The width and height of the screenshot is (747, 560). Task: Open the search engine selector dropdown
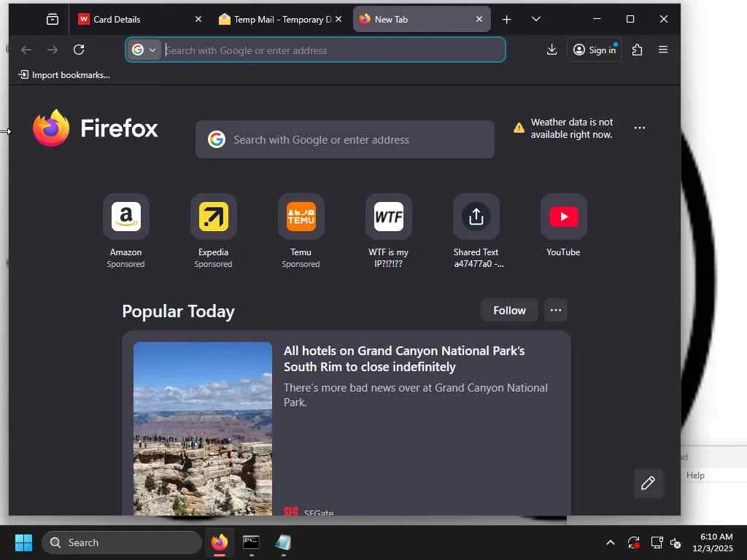(144, 50)
